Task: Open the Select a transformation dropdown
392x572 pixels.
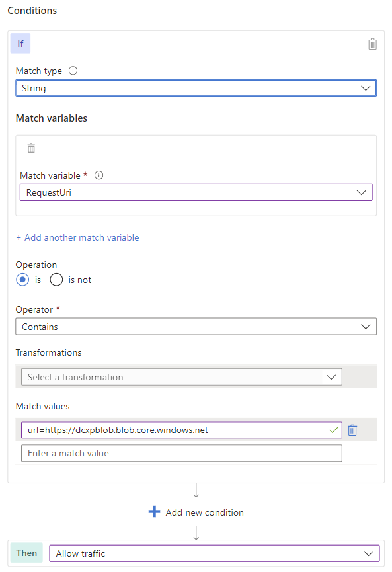Action: 182,377
